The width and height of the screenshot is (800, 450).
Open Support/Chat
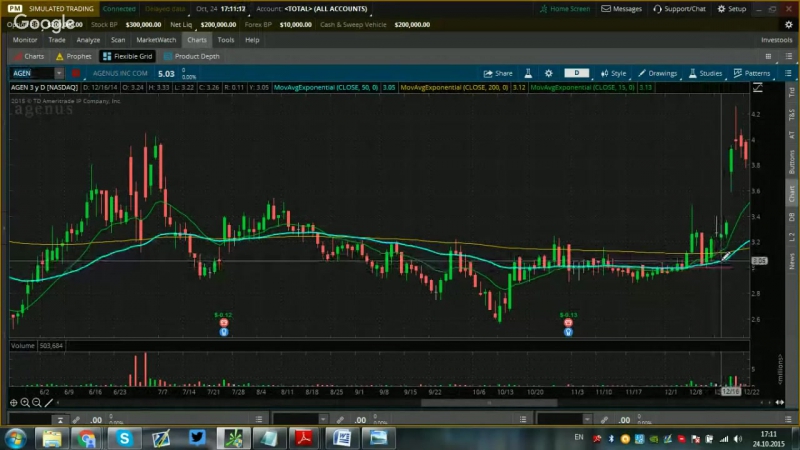680,9
